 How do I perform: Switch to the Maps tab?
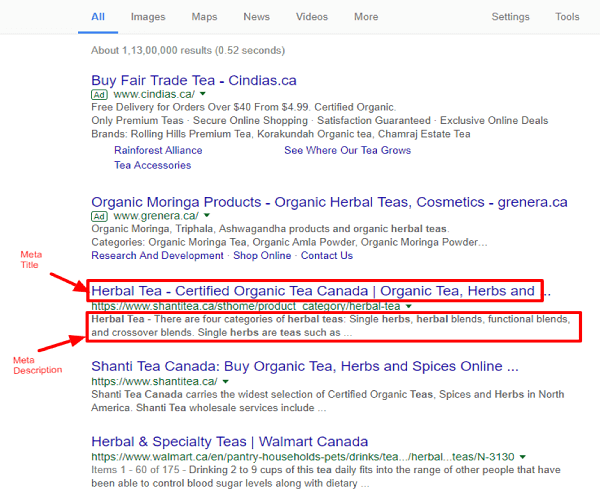point(204,17)
